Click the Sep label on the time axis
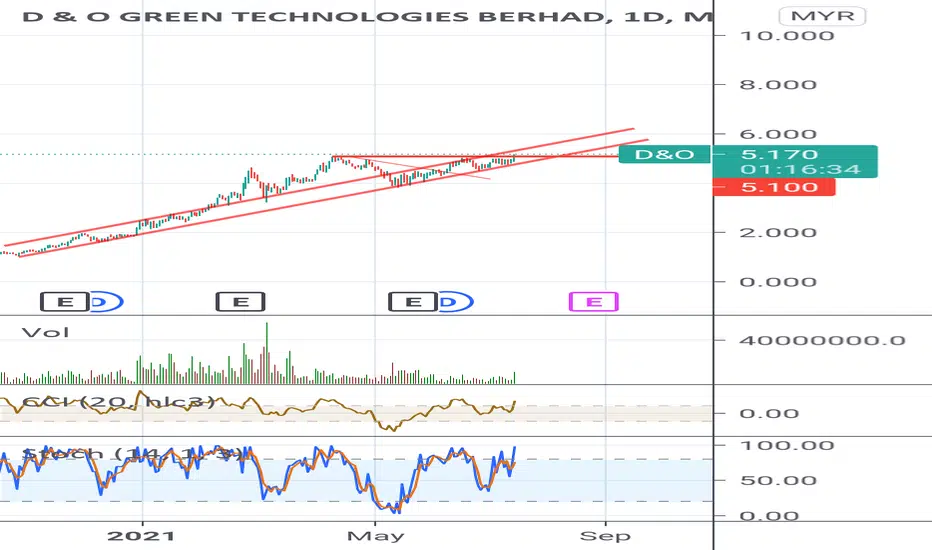The height and width of the screenshot is (550, 932). pyautogui.click(x=605, y=536)
